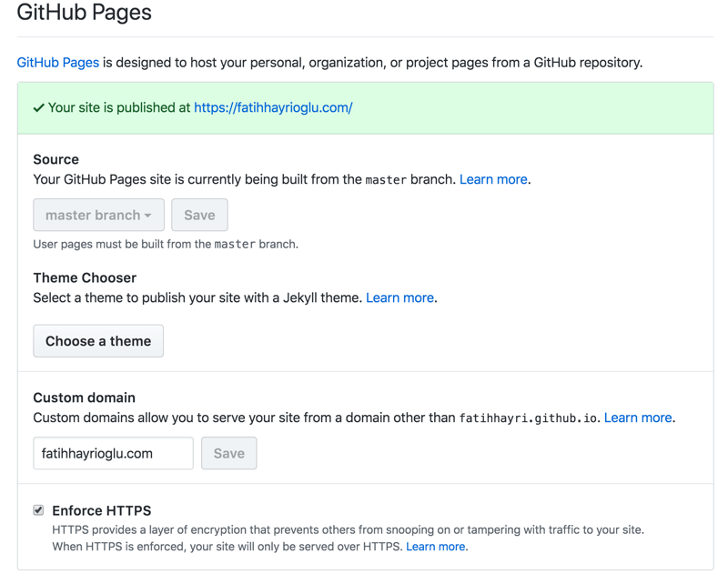The image size is (728, 584).
Task: Focus the custom domain text field
Action: (x=113, y=453)
